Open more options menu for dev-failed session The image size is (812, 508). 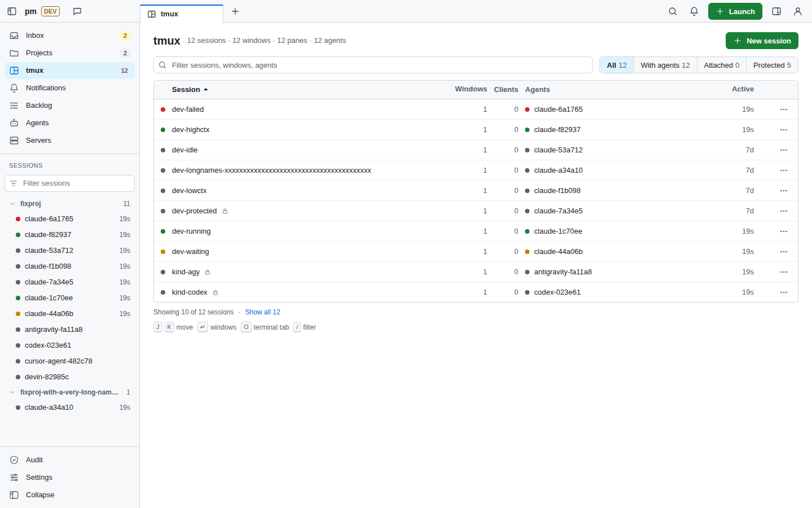coord(784,110)
